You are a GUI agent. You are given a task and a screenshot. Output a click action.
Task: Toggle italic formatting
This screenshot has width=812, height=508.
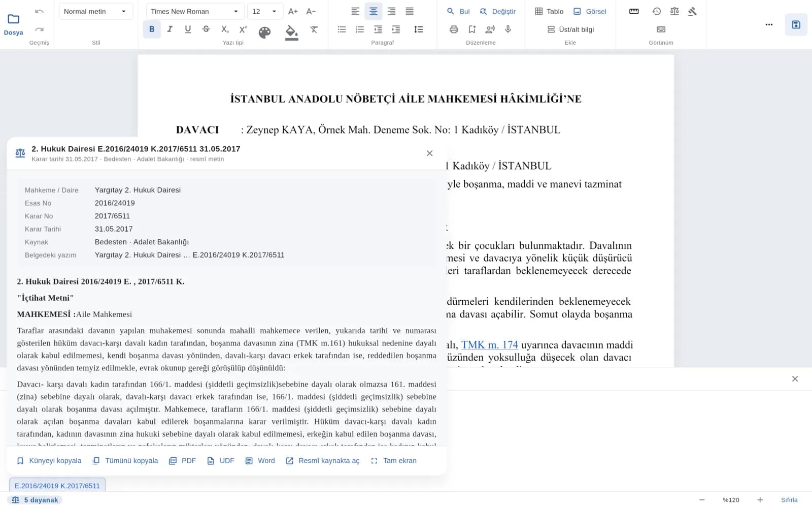(170, 29)
